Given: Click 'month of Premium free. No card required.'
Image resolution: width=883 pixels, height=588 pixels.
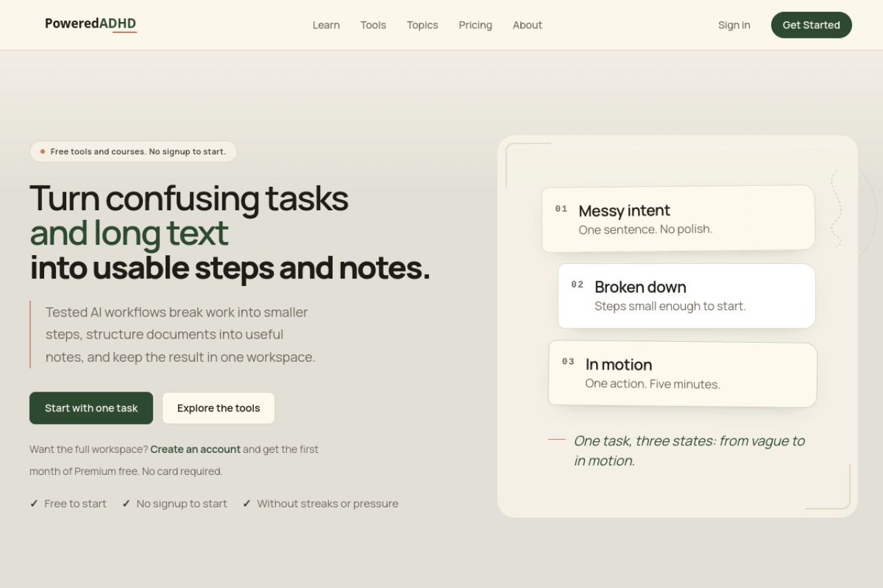Looking at the screenshot, I should pyautogui.click(x=126, y=472).
